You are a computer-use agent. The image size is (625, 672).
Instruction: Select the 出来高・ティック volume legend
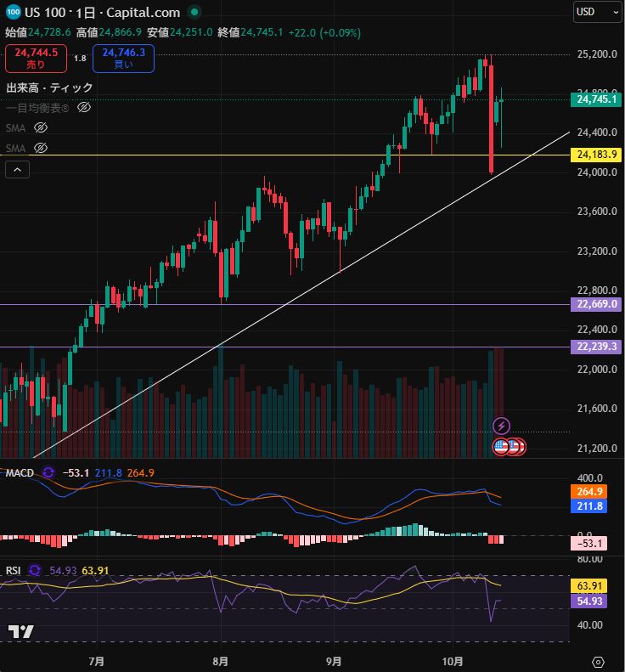49,88
